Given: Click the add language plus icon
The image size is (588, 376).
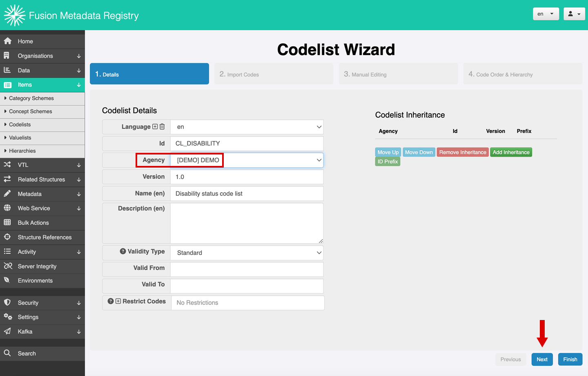Looking at the screenshot, I should pyautogui.click(x=155, y=127).
